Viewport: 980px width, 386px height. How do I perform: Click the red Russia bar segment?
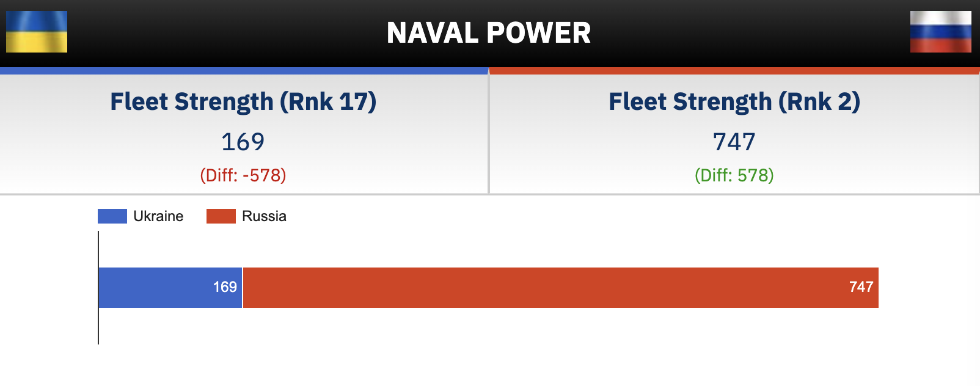[550, 288]
